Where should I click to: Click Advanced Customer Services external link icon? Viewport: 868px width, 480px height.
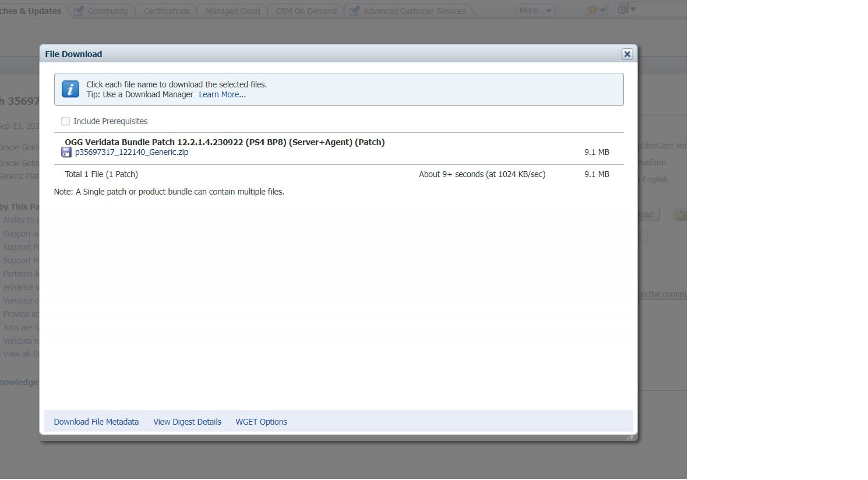coord(354,11)
